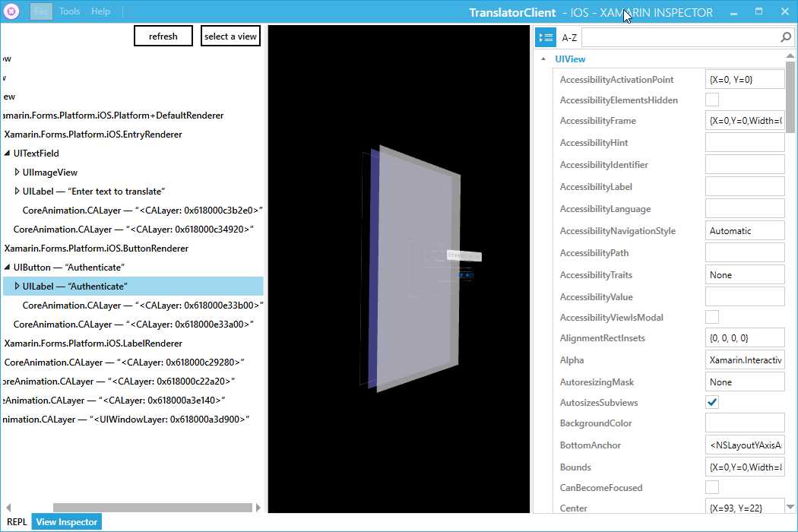Select CALayer 0x618000e33a00 row
This screenshot has height=532, width=798.
click(x=133, y=325)
